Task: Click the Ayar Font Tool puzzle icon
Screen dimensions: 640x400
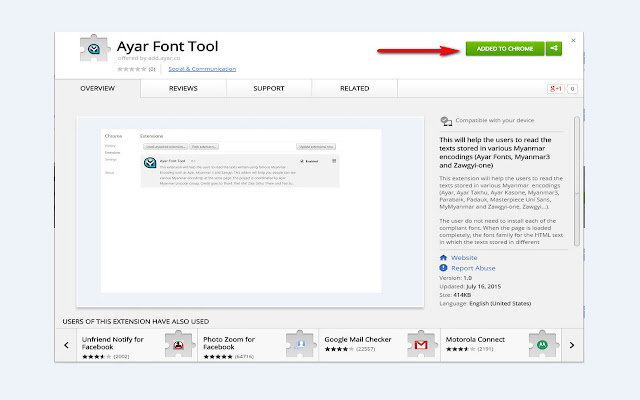Action: [x=94, y=48]
